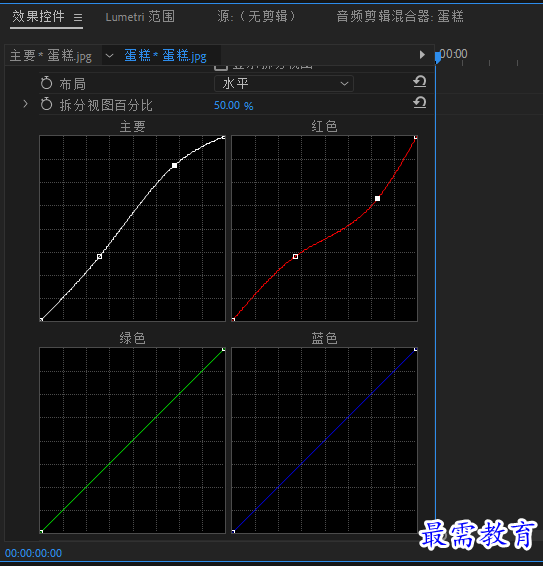Open the 布局 dropdown set to 水平
543x566 pixels.
tap(284, 84)
